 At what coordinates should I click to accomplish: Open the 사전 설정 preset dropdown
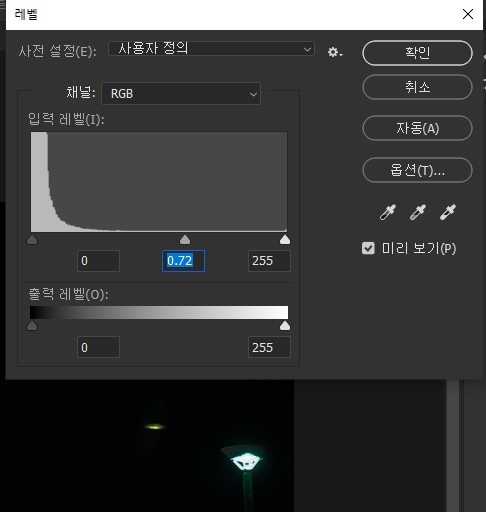[x=211, y=49]
